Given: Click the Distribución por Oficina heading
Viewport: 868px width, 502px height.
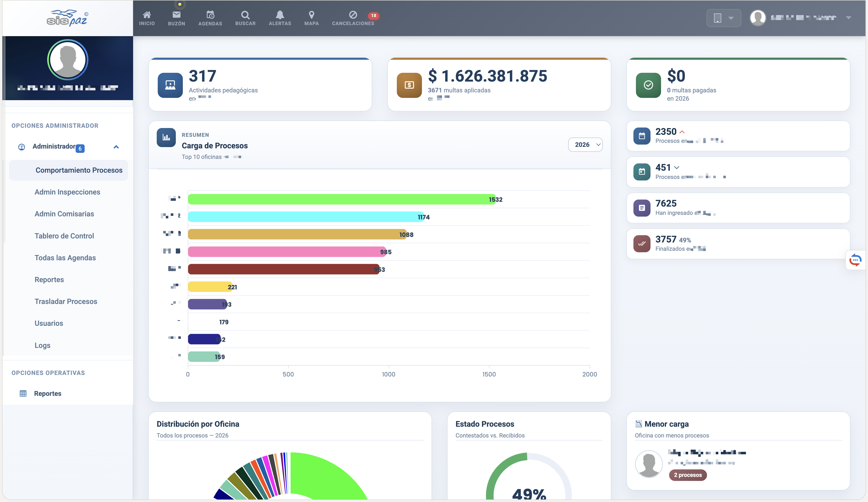Looking at the screenshot, I should pyautogui.click(x=198, y=424).
